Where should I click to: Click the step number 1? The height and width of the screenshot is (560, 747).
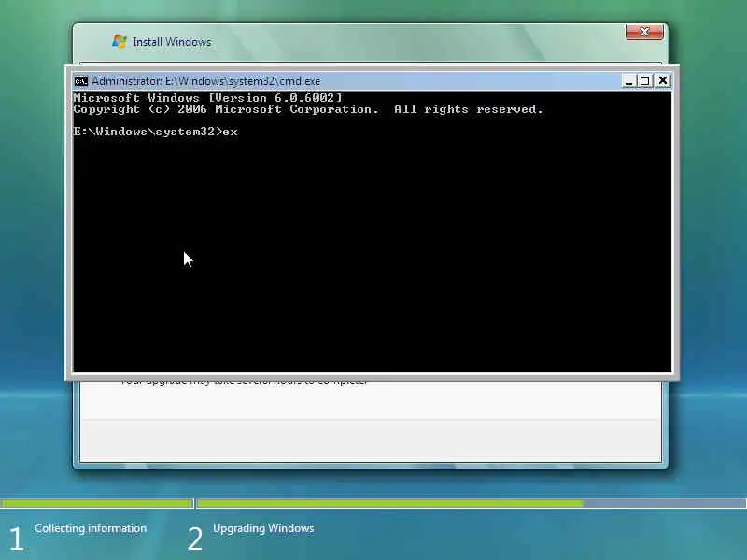point(16,539)
